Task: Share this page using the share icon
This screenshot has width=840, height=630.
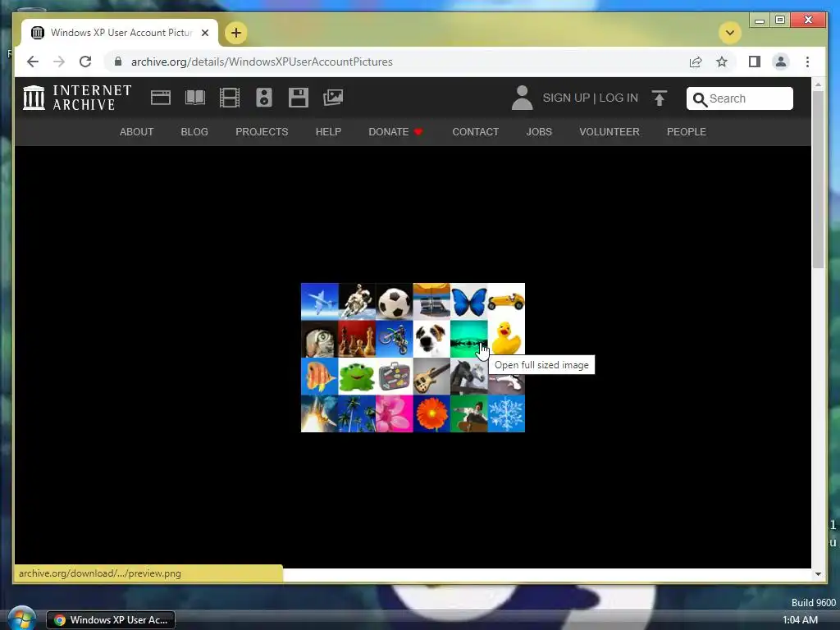Action: 696,62
